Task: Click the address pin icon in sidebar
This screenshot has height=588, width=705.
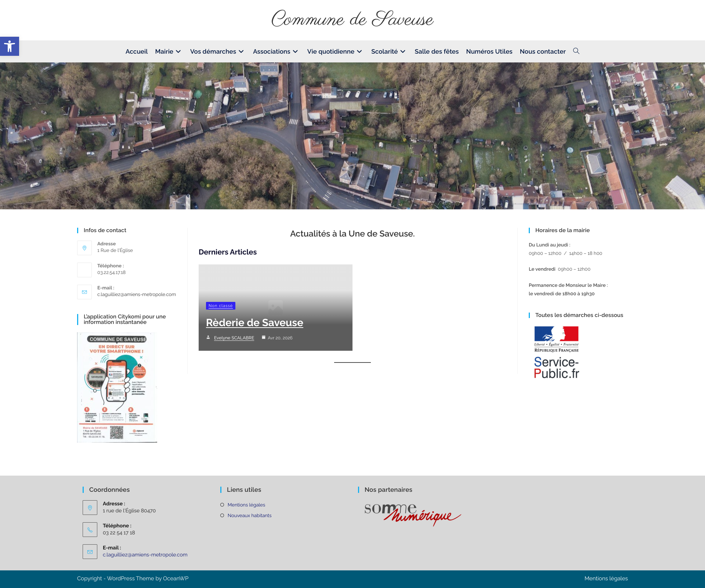Action: [x=84, y=248]
